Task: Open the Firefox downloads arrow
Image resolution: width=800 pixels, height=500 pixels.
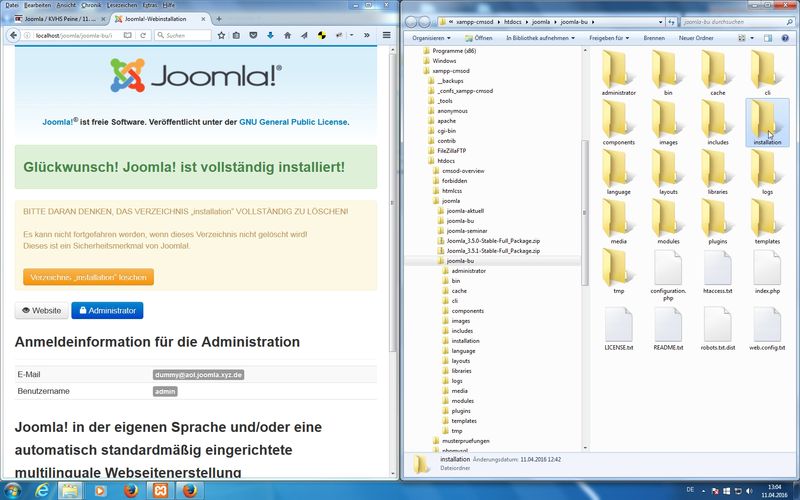Action: click(270, 35)
